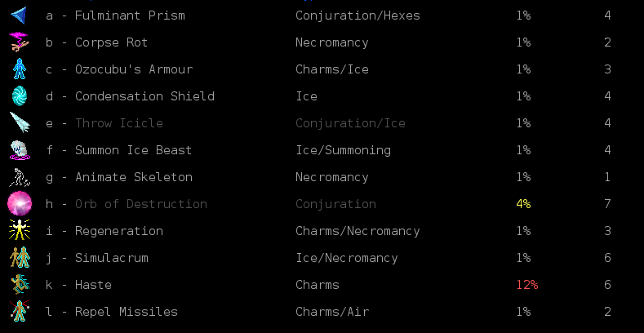The image size is (644, 333).
Task: Click the Ice/Summoning school text
Action: (344, 150)
